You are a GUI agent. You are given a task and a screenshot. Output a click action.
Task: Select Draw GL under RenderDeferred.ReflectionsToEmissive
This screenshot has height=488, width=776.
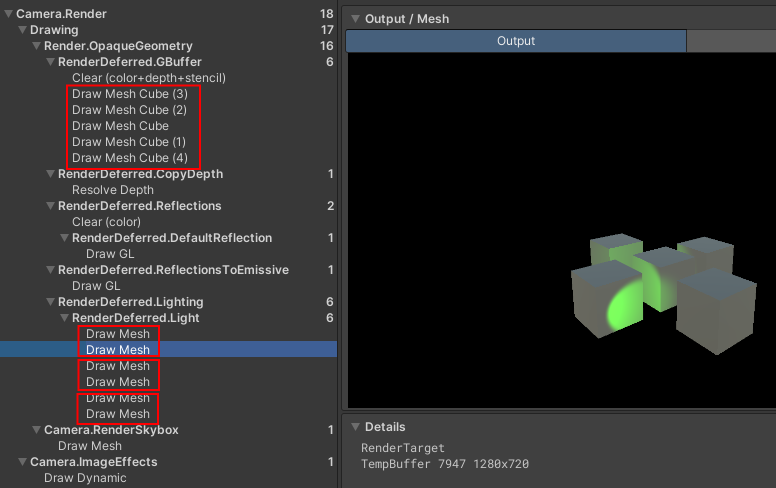96,286
